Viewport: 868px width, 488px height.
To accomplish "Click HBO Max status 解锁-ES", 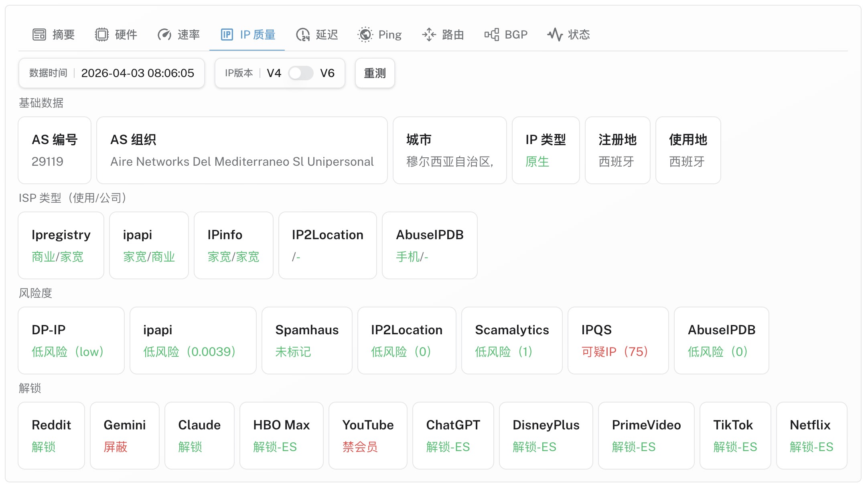I will click(x=275, y=447).
